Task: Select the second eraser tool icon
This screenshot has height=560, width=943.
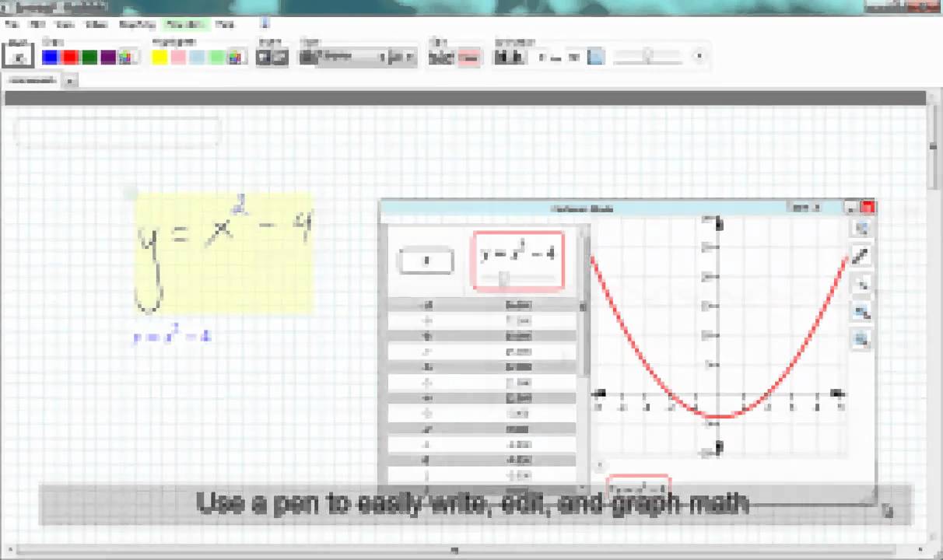Action: point(280,58)
